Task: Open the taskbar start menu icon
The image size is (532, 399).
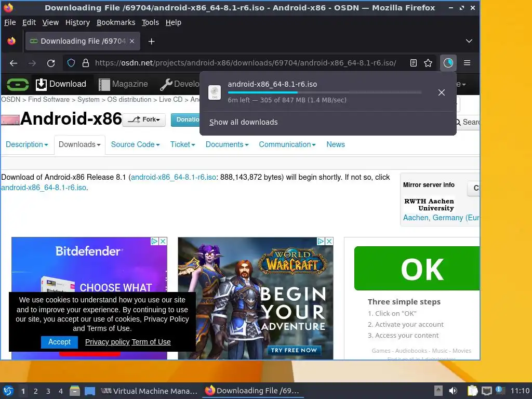Action: coord(8,391)
